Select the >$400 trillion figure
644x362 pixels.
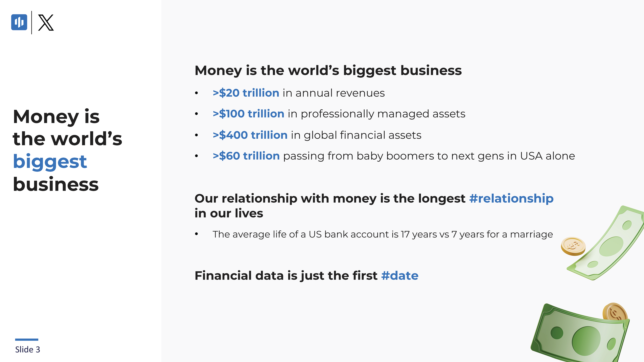(x=250, y=135)
